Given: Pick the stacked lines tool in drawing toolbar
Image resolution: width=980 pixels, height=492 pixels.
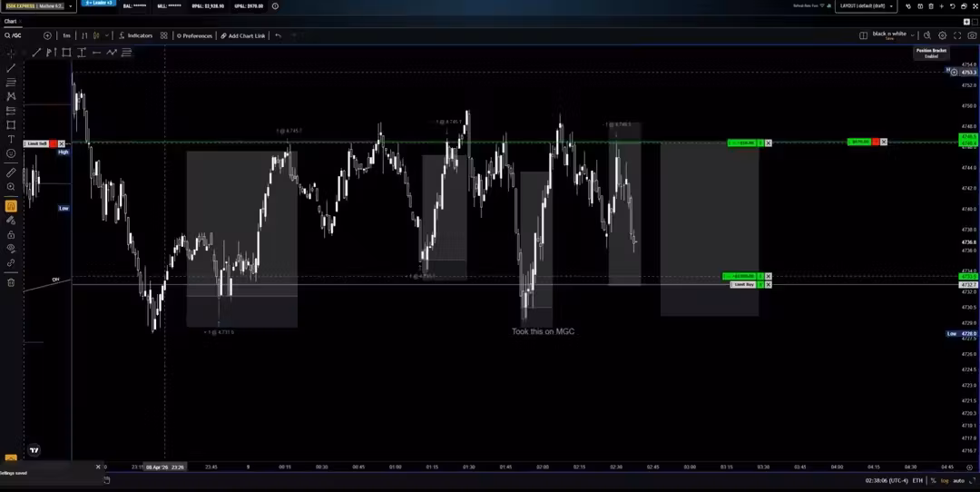Looking at the screenshot, I should coord(126,53).
